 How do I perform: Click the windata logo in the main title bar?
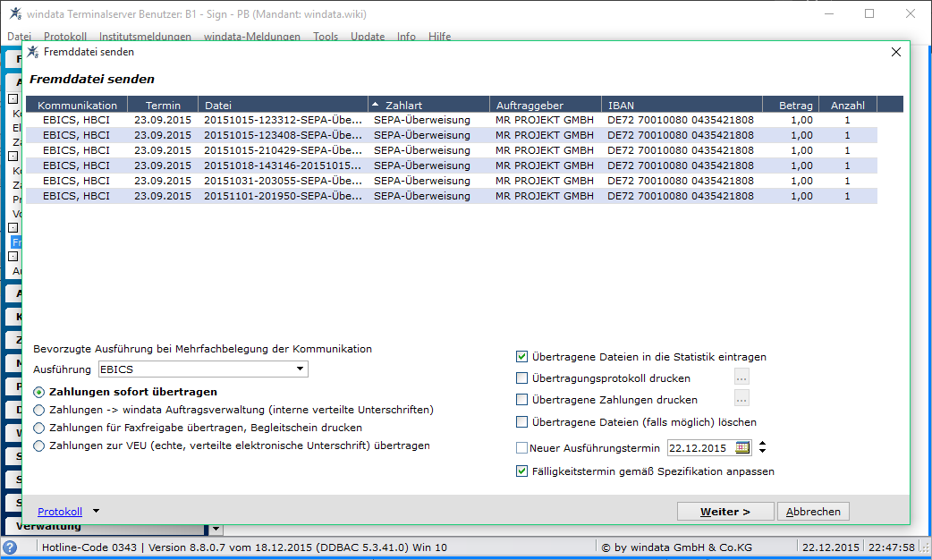click(15, 13)
